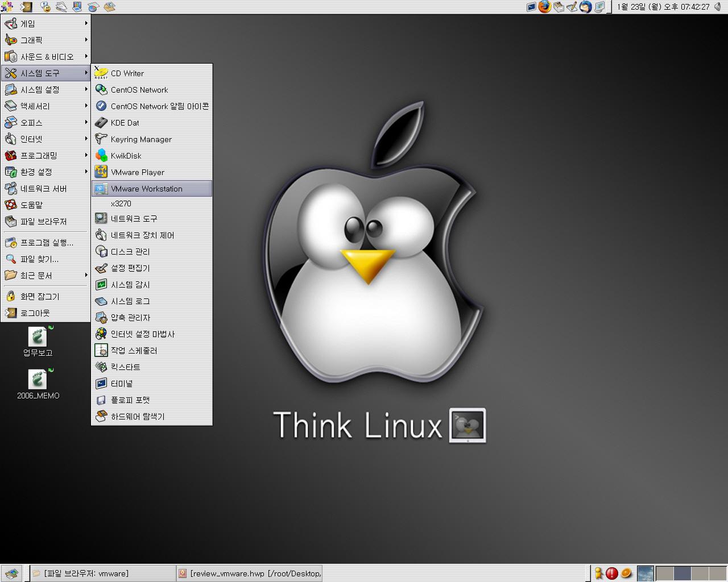This screenshot has height=582, width=728.
Task: Select 로그아웃 from the main menu
Action: (x=45, y=313)
